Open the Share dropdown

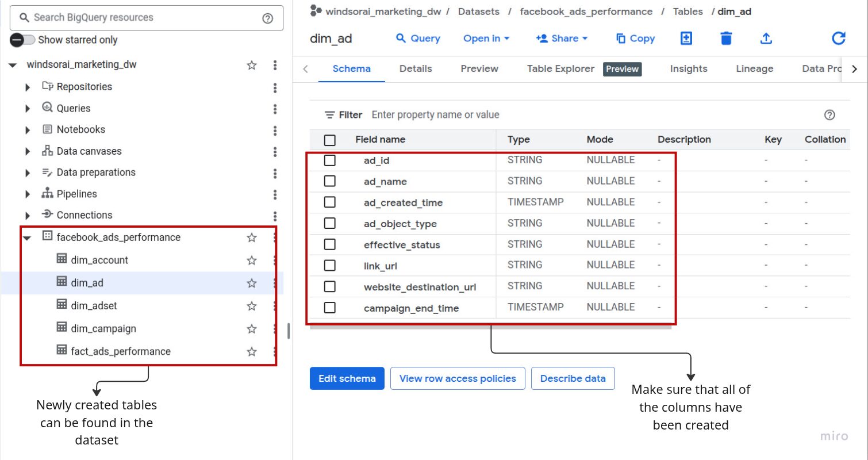pyautogui.click(x=562, y=39)
